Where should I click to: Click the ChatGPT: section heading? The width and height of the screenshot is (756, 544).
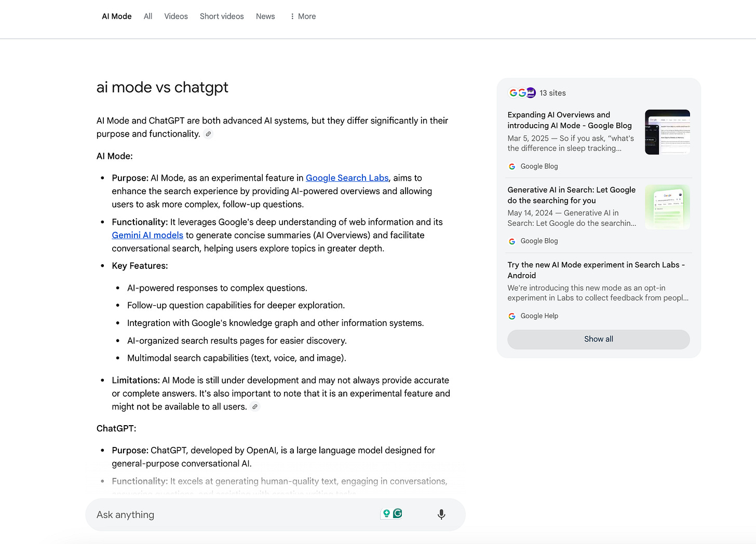116,429
